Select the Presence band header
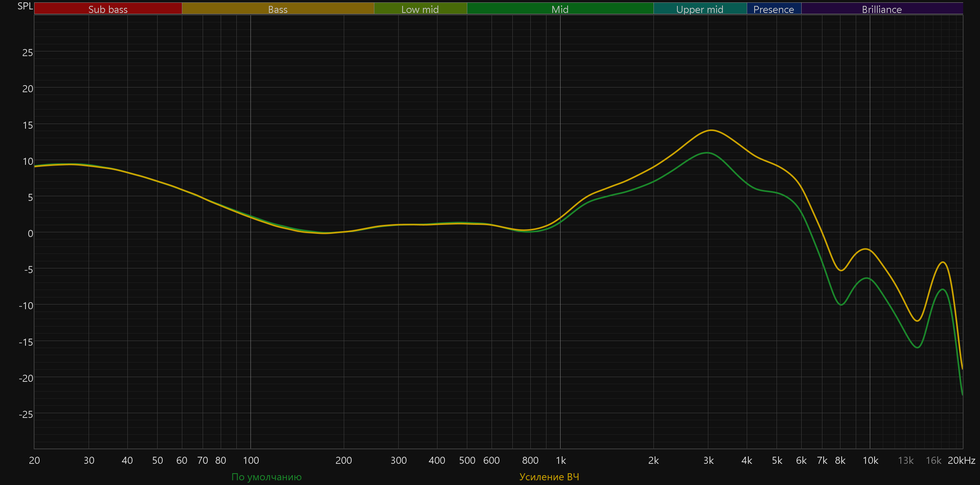The image size is (980, 485). pyautogui.click(x=773, y=9)
